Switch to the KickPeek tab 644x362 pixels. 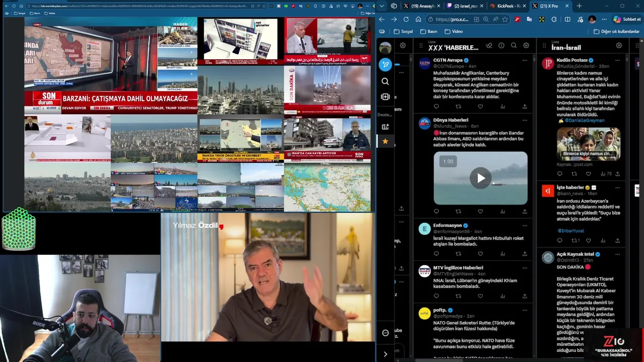point(507,6)
